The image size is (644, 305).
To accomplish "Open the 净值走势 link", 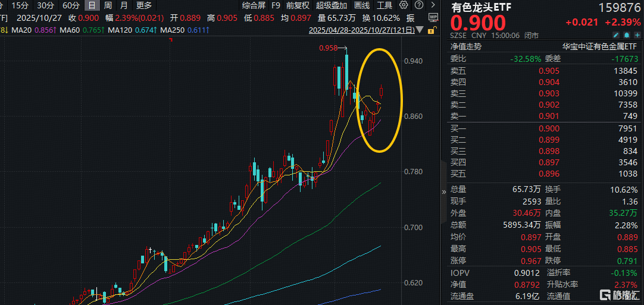I will point(466,47).
